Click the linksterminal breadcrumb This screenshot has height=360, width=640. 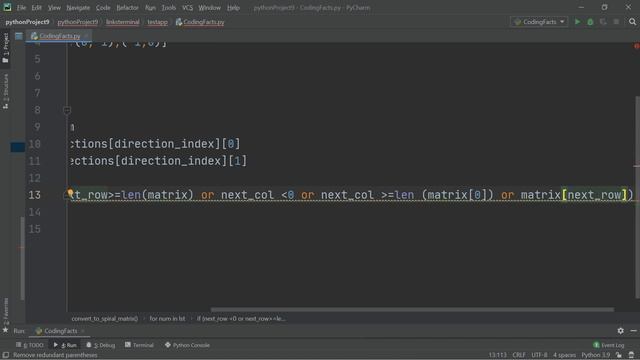tap(123, 22)
